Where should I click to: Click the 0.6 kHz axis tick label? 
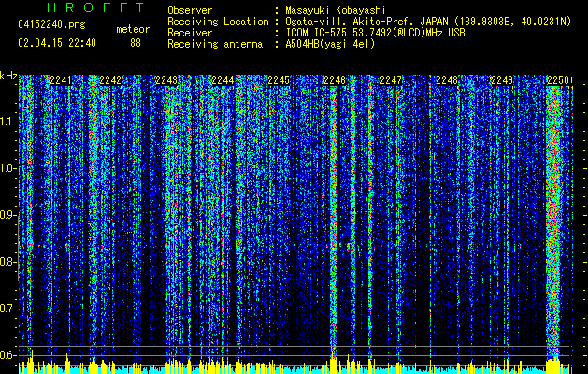[7, 355]
